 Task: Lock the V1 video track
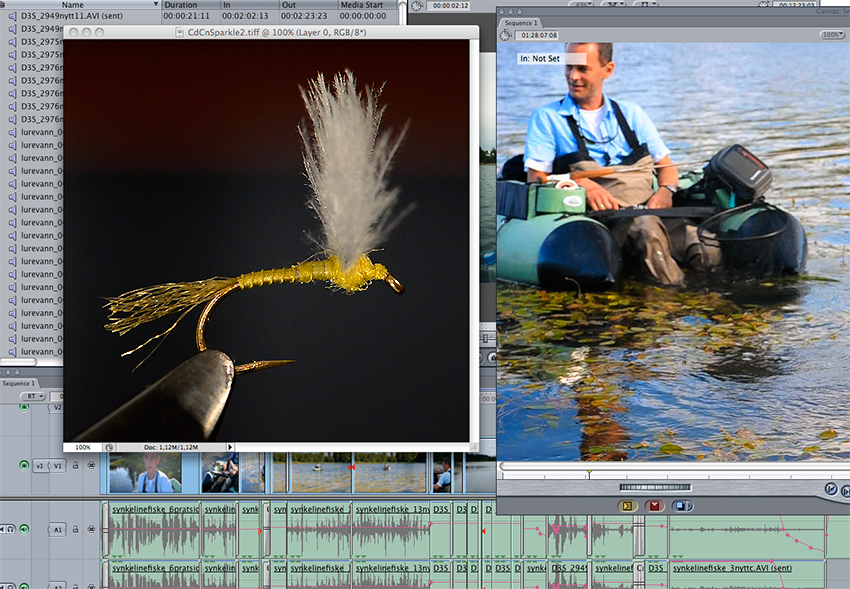coord(75,465)
